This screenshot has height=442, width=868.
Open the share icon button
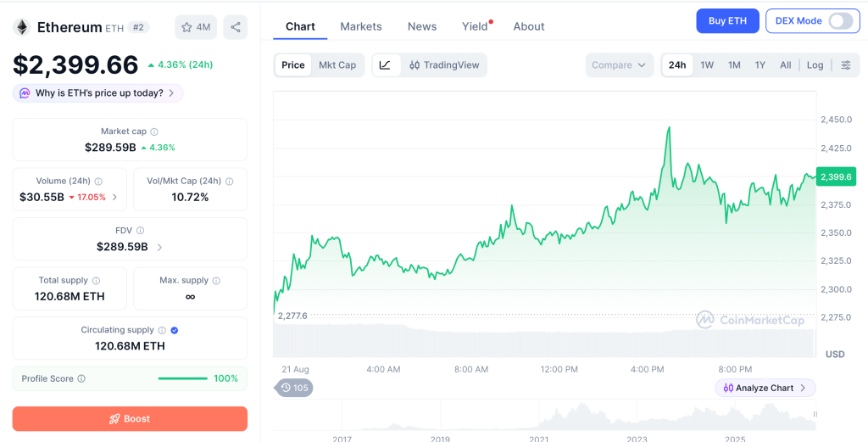point(236,27)
